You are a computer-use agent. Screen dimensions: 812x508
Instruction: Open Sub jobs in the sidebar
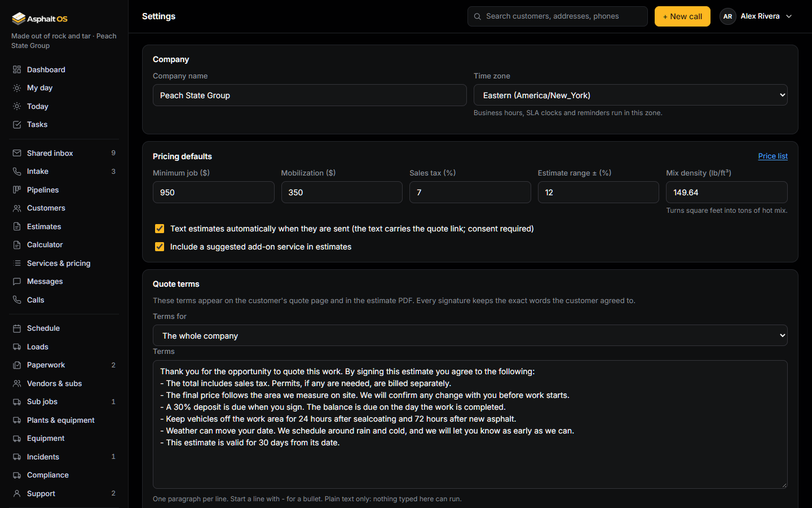coord(64,402)
